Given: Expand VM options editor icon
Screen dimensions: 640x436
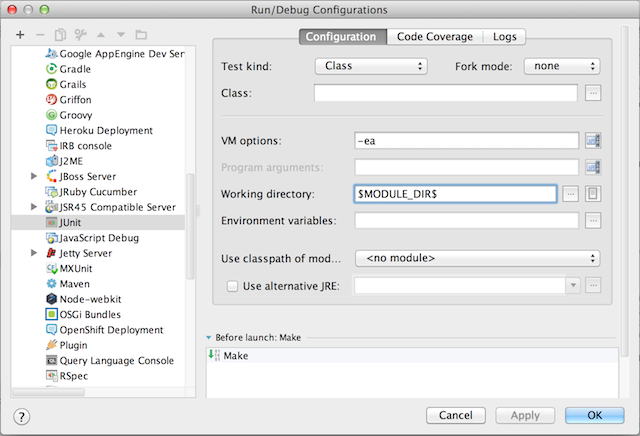Looking at the screenshot, I should (x=593, y=141).
